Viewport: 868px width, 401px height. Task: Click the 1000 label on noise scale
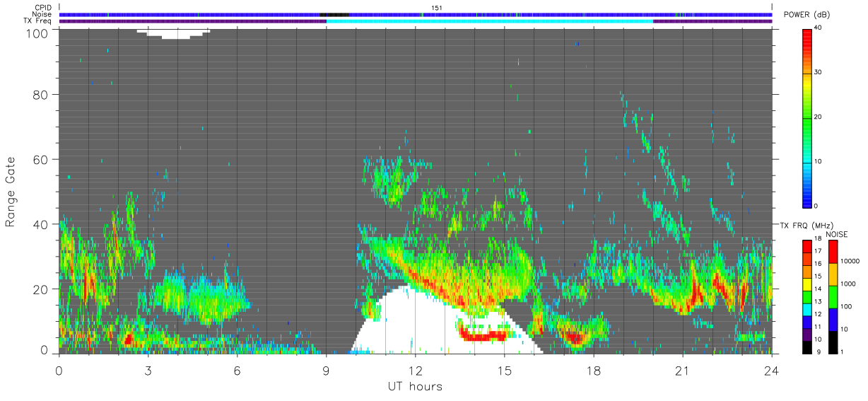pyautogui.click(x=848, y=284)
